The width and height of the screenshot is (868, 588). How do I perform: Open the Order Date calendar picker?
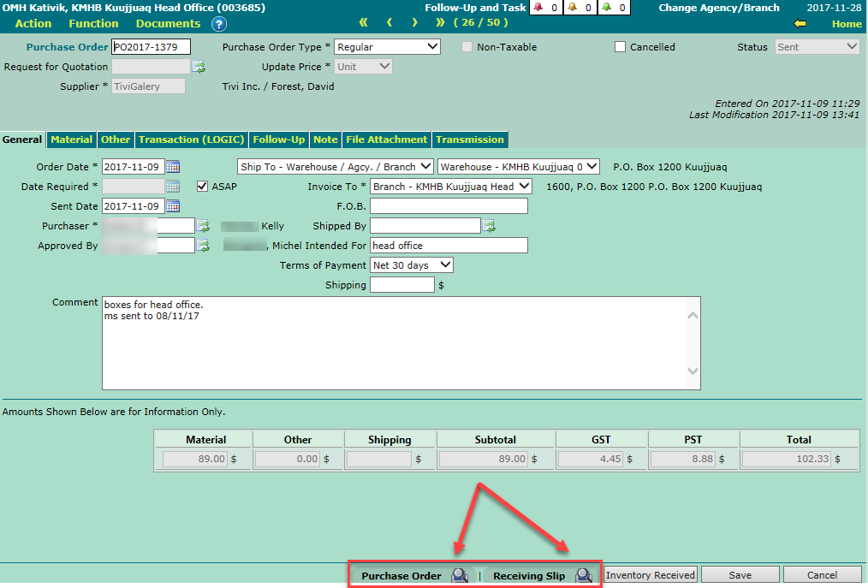(173, 167)
